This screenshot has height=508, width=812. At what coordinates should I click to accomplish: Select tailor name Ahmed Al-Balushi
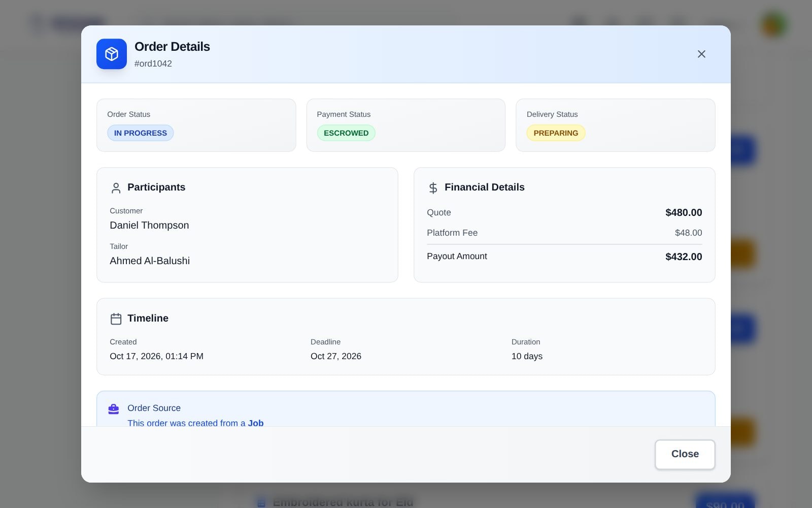coord(150,261)
